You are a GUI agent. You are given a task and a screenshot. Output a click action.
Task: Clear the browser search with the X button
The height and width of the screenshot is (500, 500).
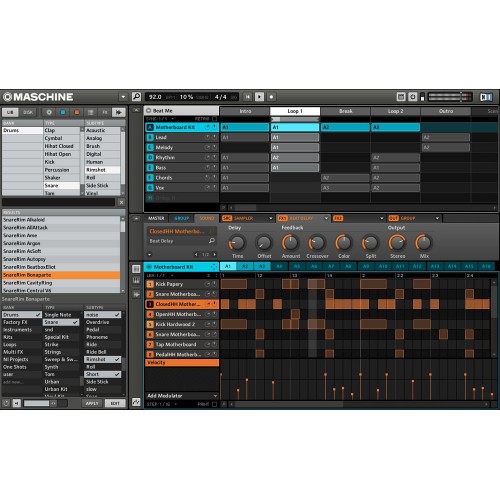point(121,202)
